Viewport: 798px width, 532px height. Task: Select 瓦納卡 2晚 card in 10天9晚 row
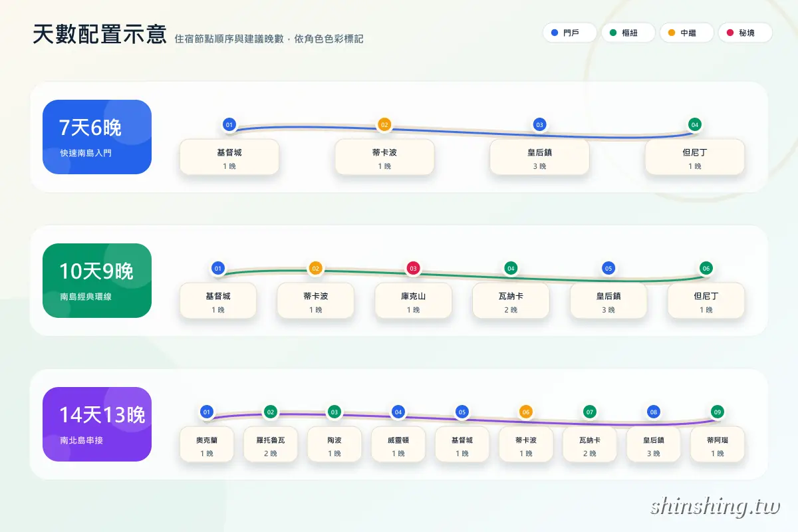[511, 301]
